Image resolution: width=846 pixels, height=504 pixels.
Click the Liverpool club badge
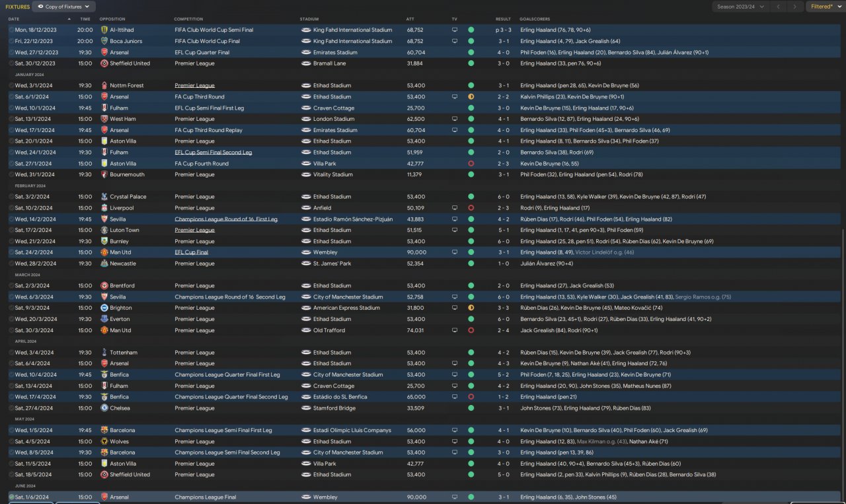tap(104, 208)
